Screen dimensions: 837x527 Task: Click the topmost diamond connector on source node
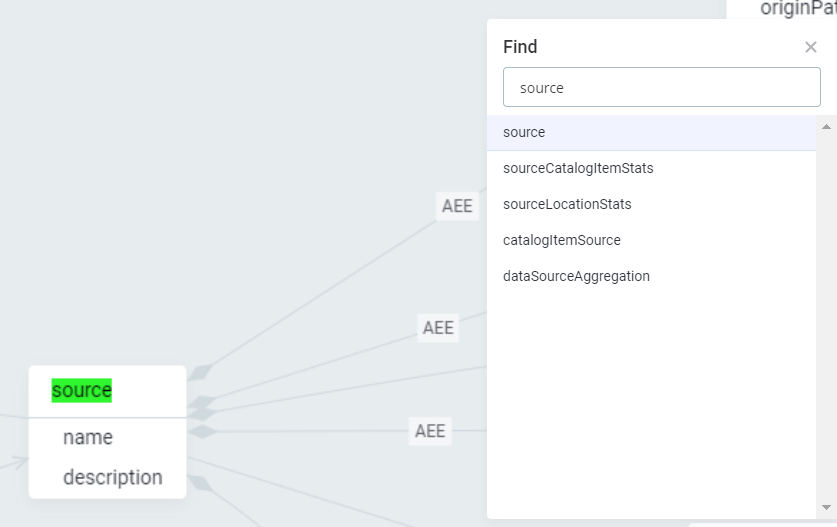[200, 373]
